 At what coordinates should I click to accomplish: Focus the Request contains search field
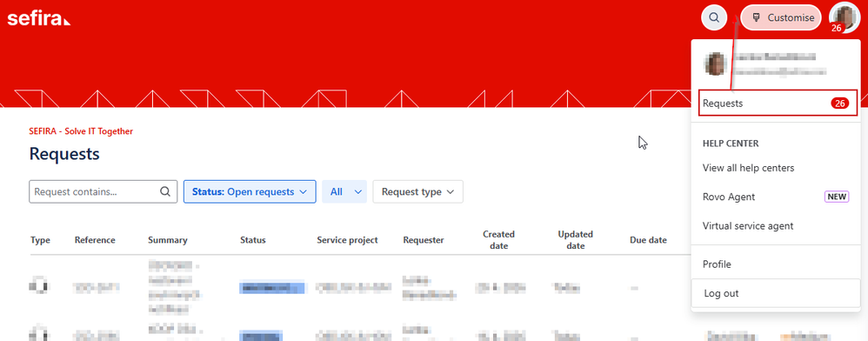tap(103, 191)
